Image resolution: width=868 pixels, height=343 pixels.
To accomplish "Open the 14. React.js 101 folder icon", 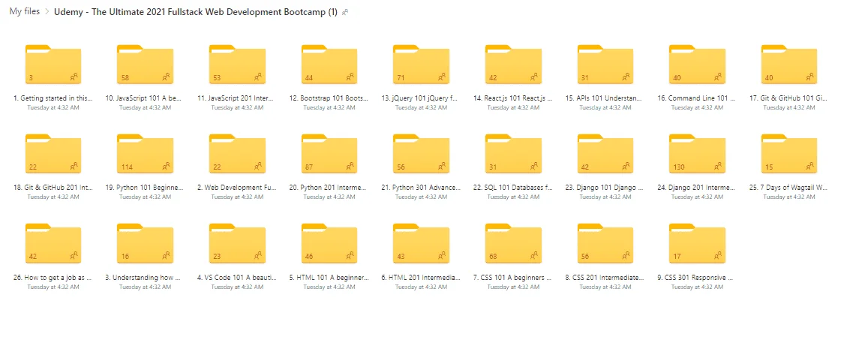I will click(x=513, y=65).
